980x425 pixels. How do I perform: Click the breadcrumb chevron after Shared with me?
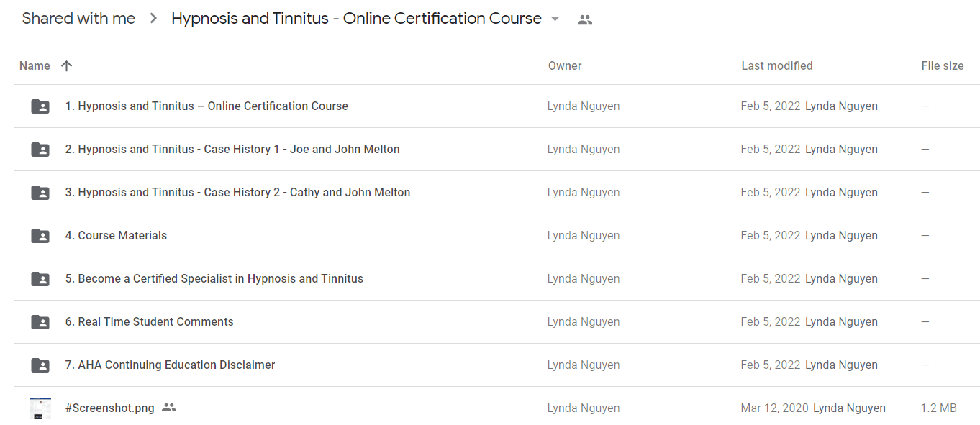pos(153,19)
